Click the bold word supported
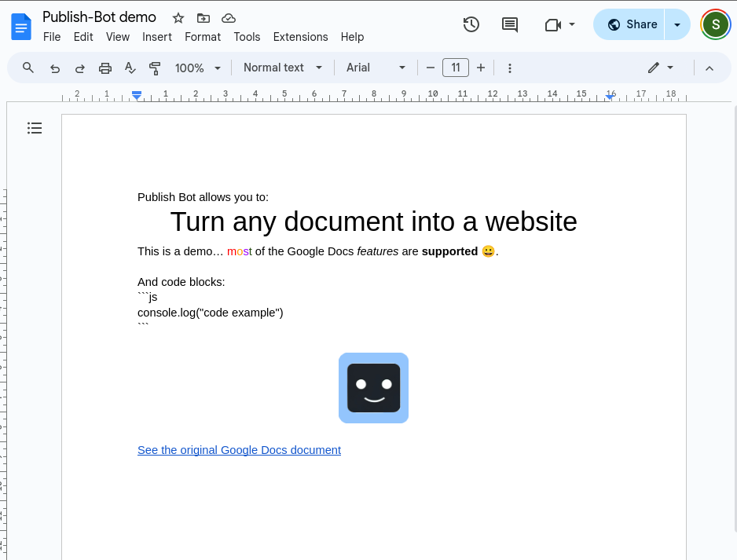The height and width of the screenshot is (560, 737). 449,251
